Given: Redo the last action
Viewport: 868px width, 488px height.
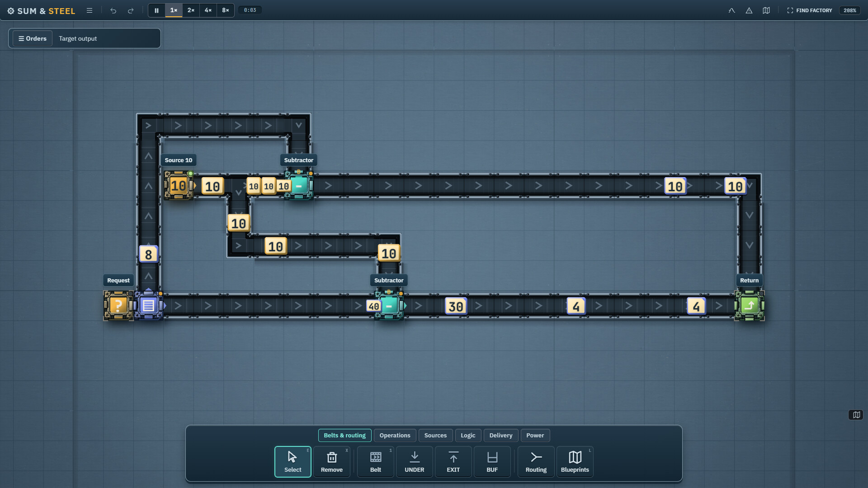Looking at the screenshot, I should pyautogui.click(x=131, y=10).
